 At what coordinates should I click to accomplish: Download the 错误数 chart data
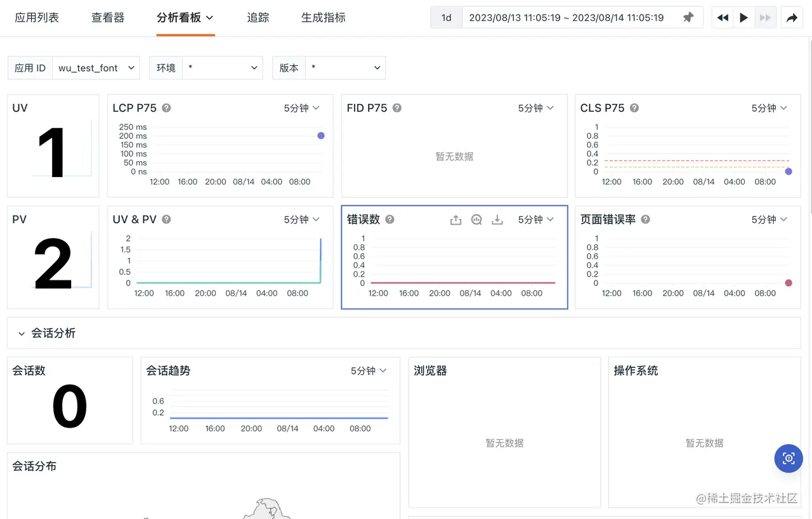coord(497,220)
